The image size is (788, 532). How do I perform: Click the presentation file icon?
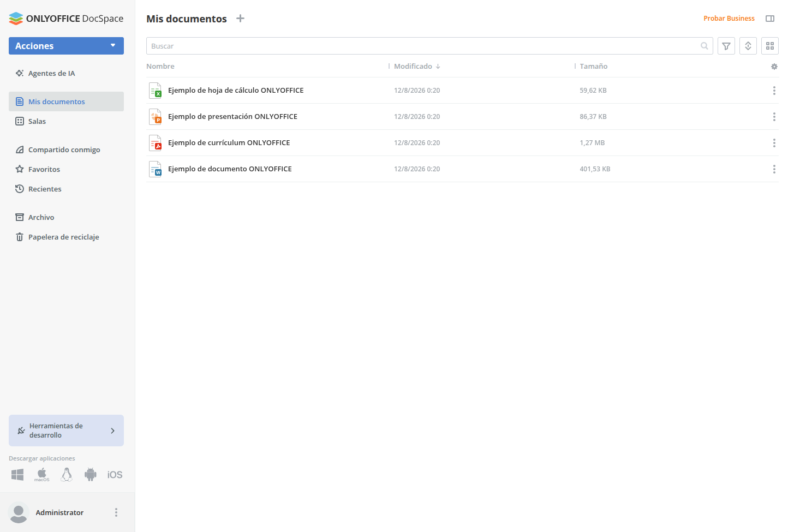[156, 117]
